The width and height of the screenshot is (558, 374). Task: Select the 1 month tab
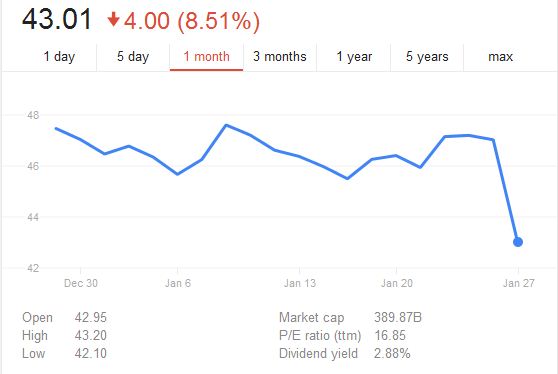point(206,57)
